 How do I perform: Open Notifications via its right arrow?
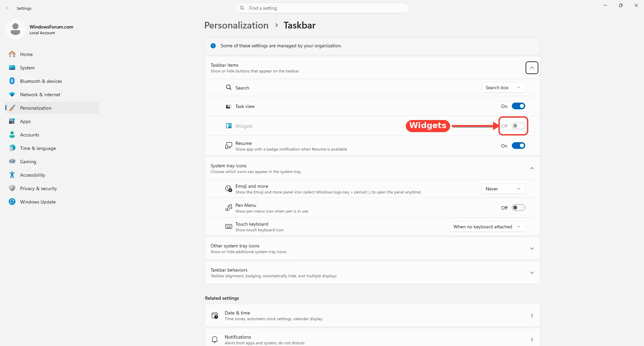(532, 340)
